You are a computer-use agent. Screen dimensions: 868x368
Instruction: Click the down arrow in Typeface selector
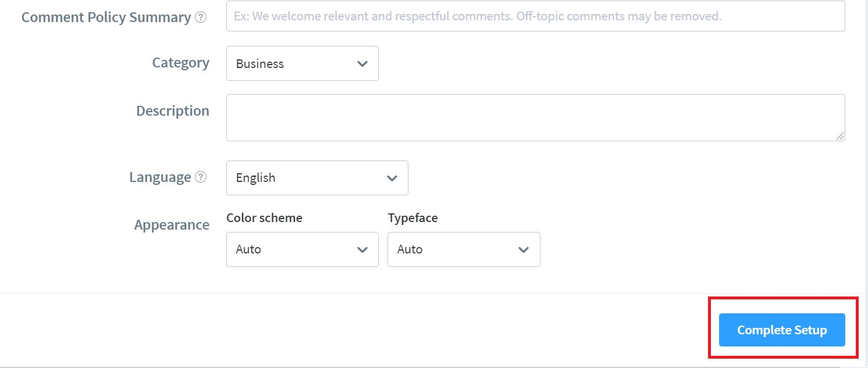[524, 249]
